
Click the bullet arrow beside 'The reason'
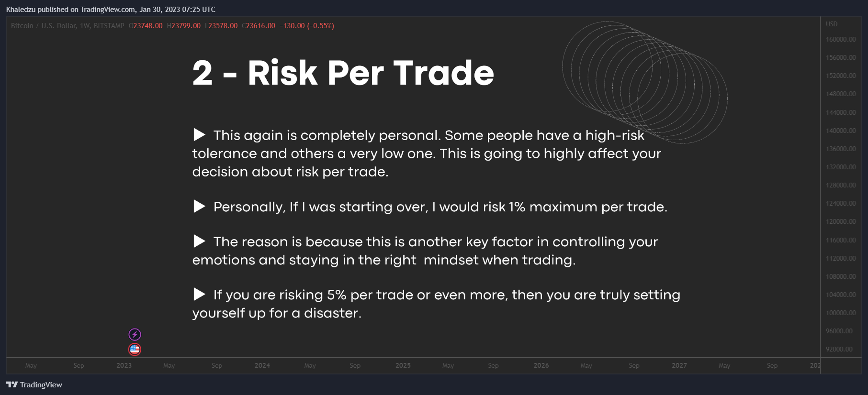point(199,241)
